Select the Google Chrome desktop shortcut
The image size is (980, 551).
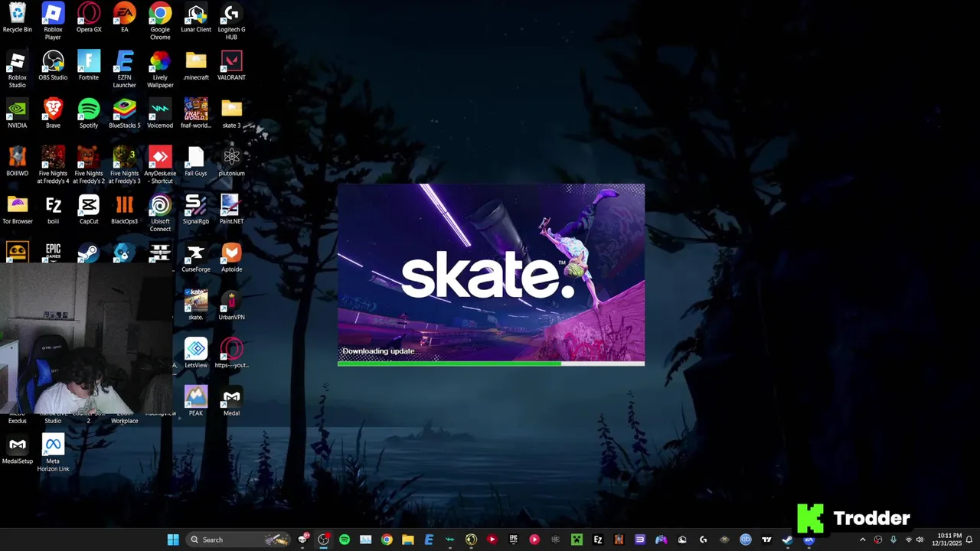[x=160, y=21]
